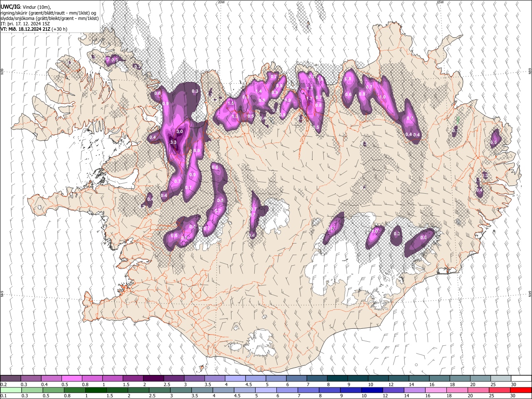532x399 pixels.
Task: Click the 3.3 precipitation value on the map
Action: [174, 142]
